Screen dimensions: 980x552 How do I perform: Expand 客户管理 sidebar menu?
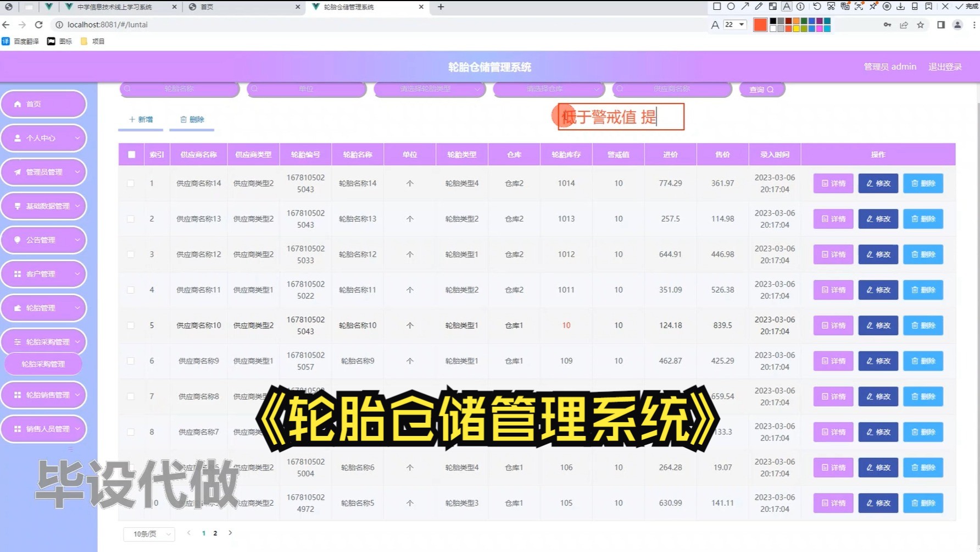[43, 274]
